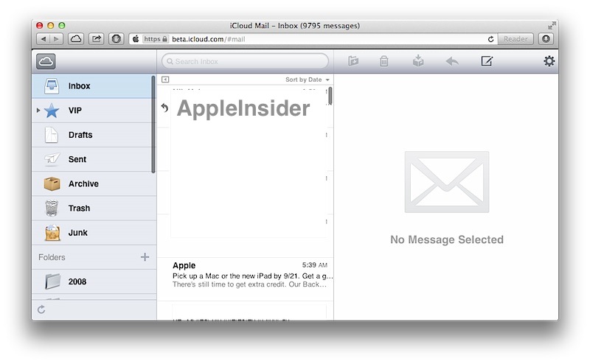Go forward with Safari's forward arrow
Viewport: 590px width, 364px height.
(57, 39)
